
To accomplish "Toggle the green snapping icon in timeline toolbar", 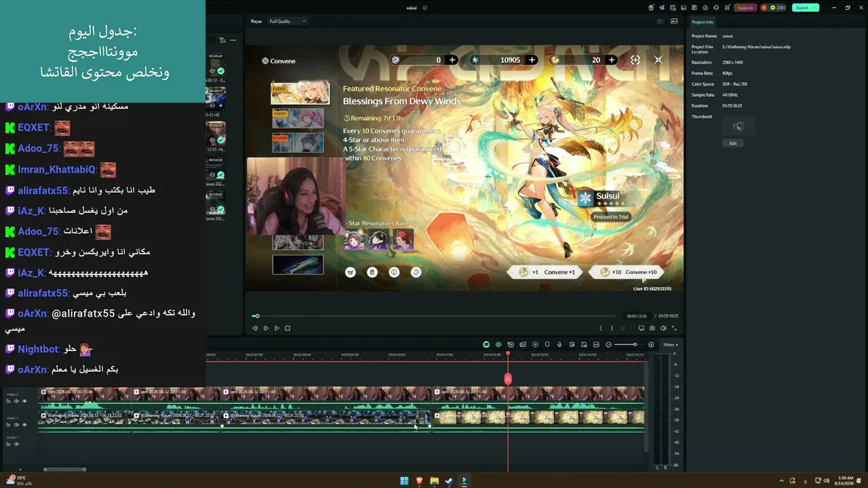I will click(498, 345).
